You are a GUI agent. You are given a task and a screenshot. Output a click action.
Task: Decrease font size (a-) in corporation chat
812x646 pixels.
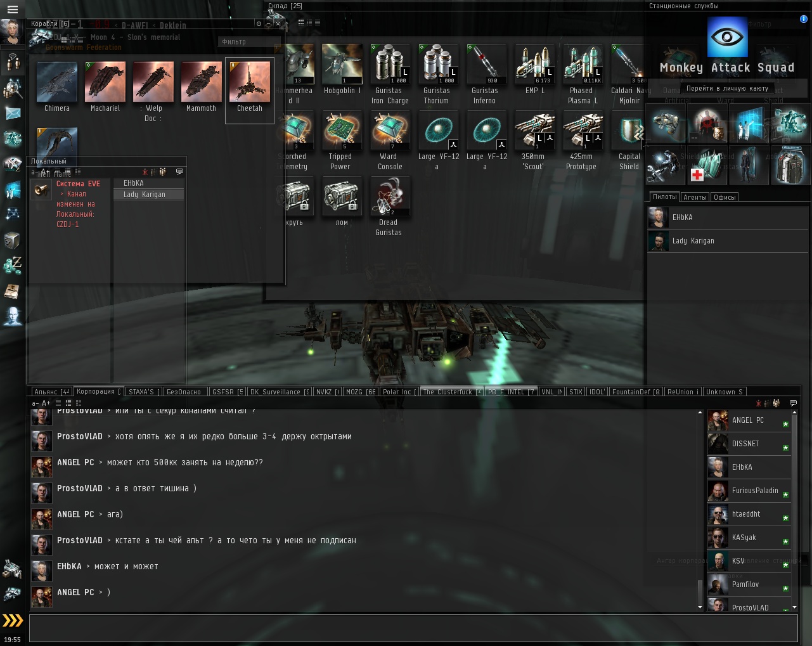35,403
